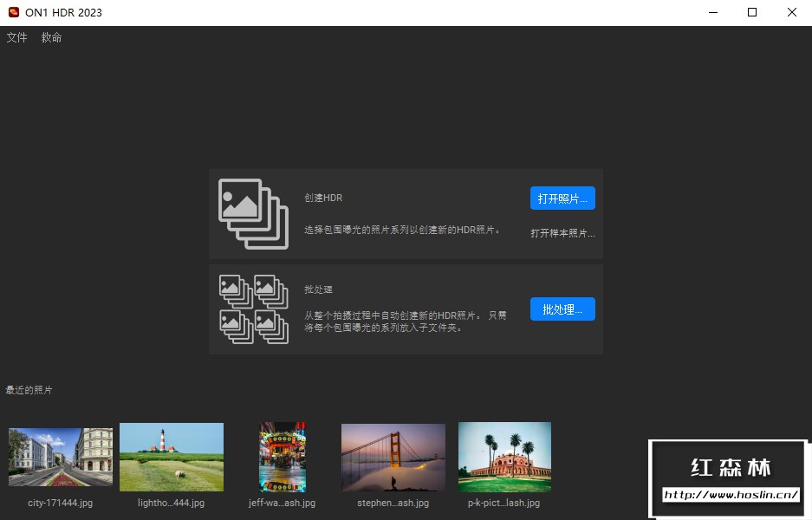This screenshot has width=812, height=520.
Task: Open the 文件 menu
Action: coord(16,37)
